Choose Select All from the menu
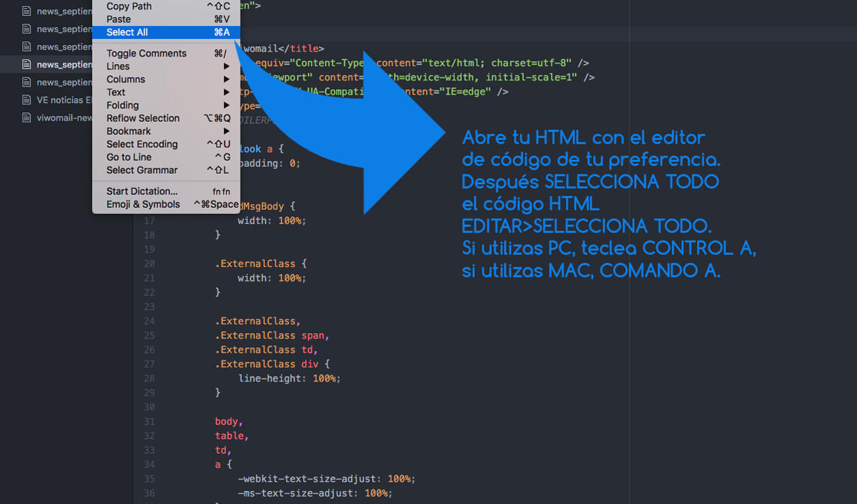This screenshot has width=857, height=504. pyautogui.click(x=127, y=32)
